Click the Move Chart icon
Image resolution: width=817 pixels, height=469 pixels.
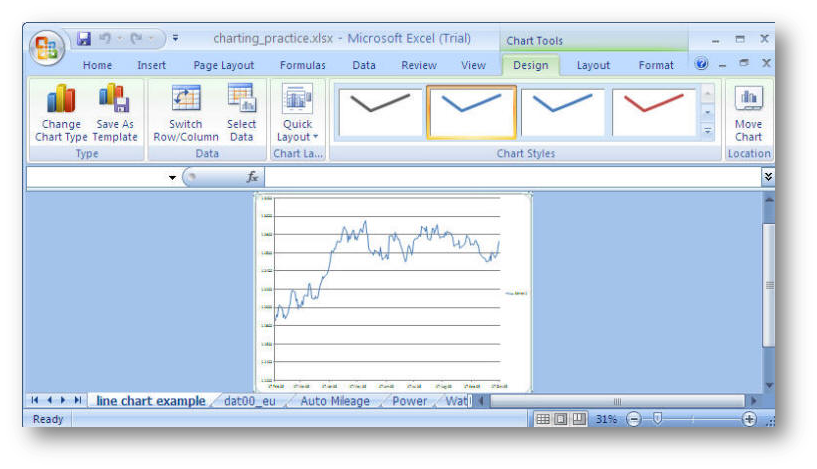(x=748, y=113)
